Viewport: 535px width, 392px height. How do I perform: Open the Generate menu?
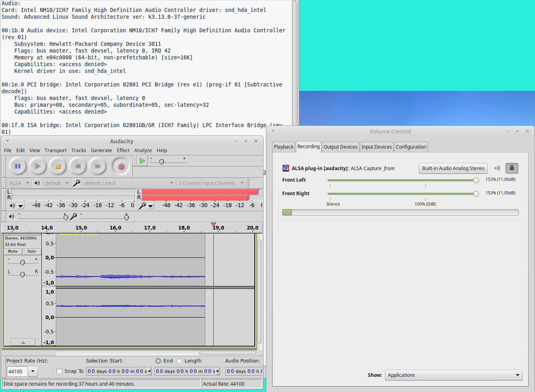point(101,151)
